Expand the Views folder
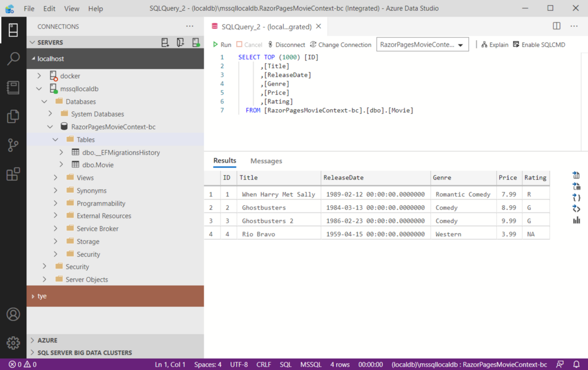Image resolution: width=588 pixels, height=370 pixels. click(55, 178)
